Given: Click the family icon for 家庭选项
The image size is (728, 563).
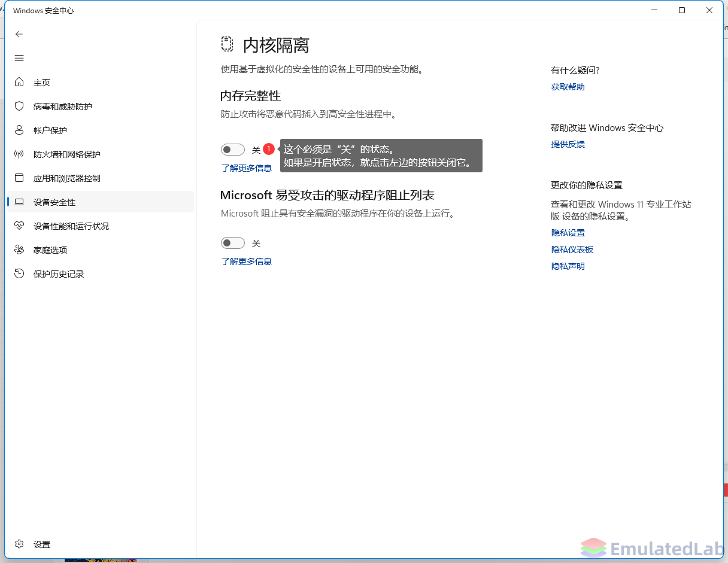Looking at the screenshot, I should pyautogui.click(x=19, y=249).
